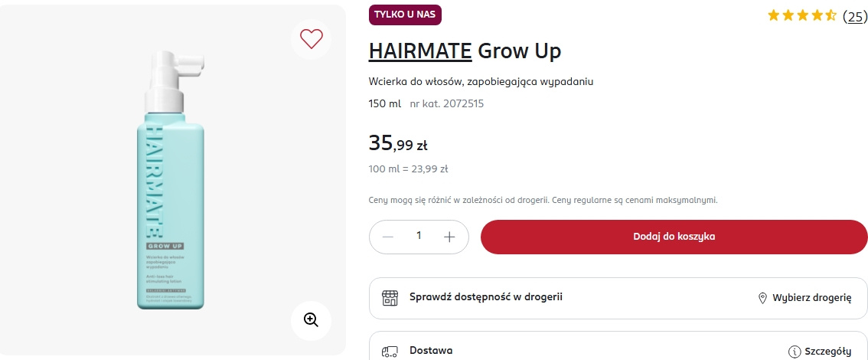Click Sprawdź dostępność w drogerii text
The height and width of the screenshot is (360, 868).
(x=486, y=297)
